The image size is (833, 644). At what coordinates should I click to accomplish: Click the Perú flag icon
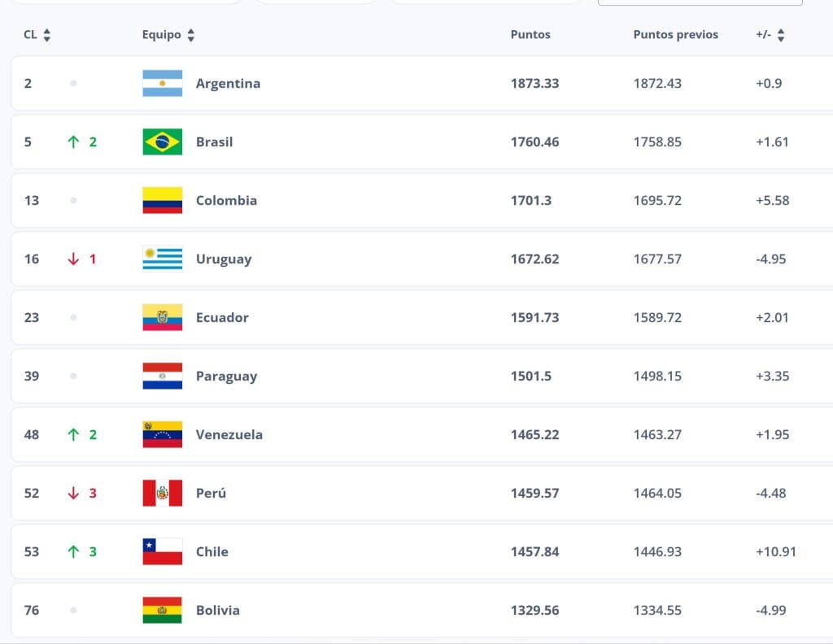tap(162, 493)
